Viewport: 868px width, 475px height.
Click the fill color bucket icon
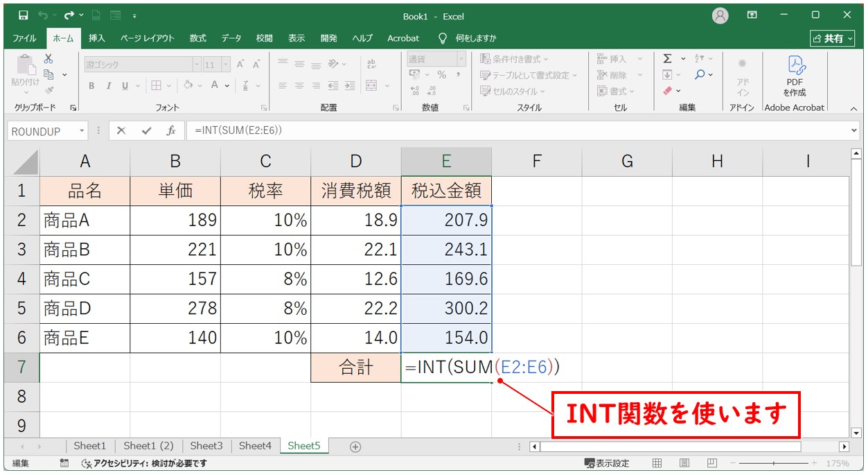[x=188, y=85]
